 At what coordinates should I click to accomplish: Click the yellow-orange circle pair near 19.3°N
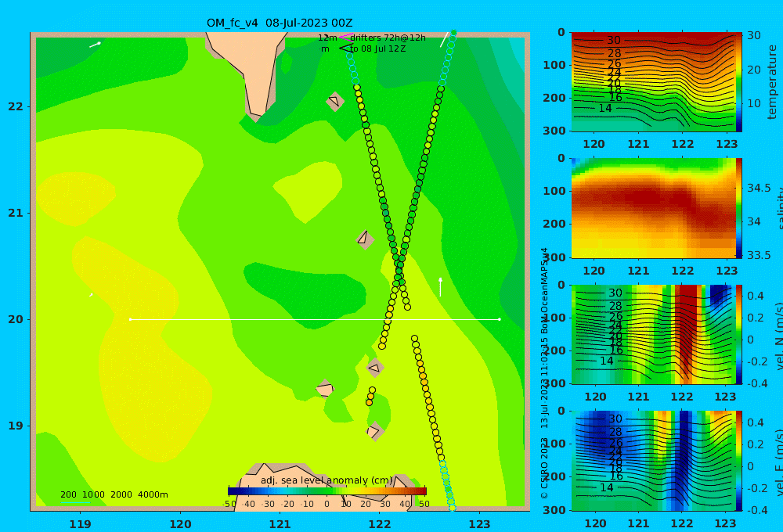(370, 396)
